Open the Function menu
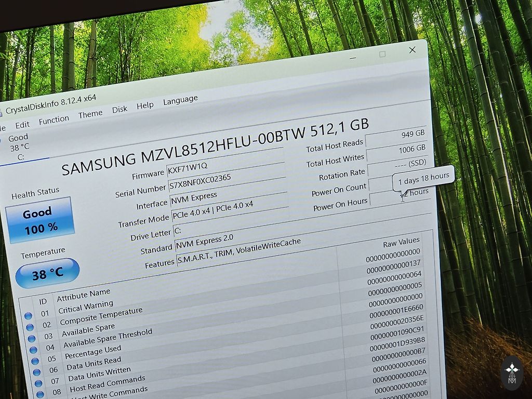 coord(54,120)
